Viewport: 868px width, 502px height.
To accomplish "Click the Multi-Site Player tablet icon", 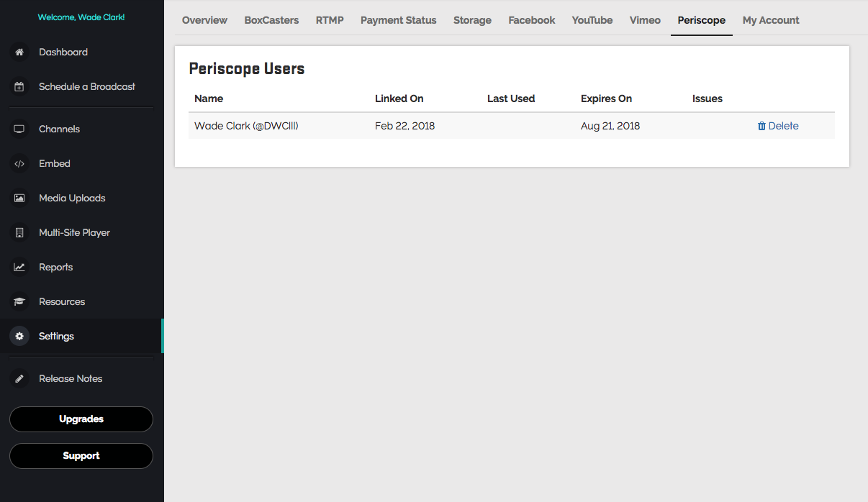I will 19,233.
